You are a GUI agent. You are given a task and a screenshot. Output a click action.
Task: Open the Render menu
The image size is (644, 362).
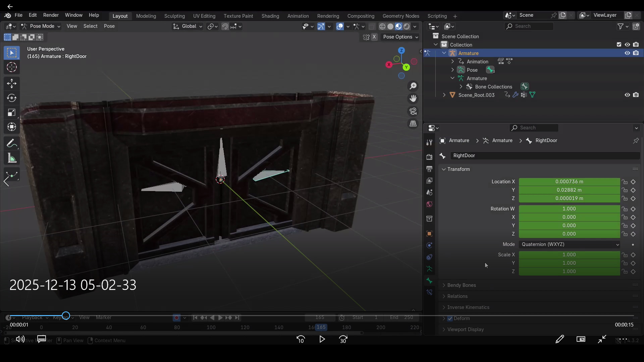tap(51, 15)
